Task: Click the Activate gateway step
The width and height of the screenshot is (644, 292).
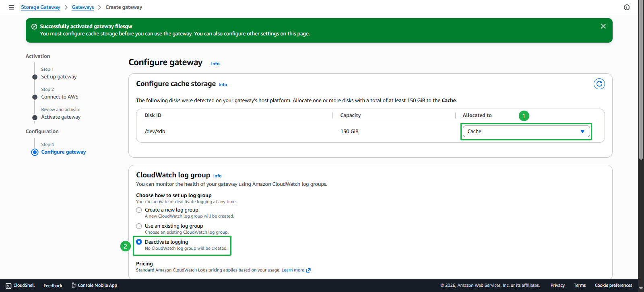Action: (61, 117)
